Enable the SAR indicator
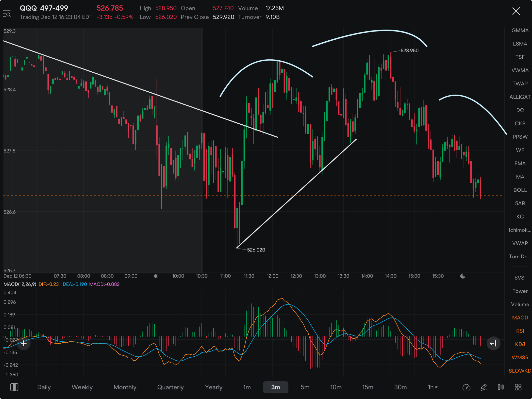Image resolution: width=532 pixels, height=399 pixels. [520, 203]
